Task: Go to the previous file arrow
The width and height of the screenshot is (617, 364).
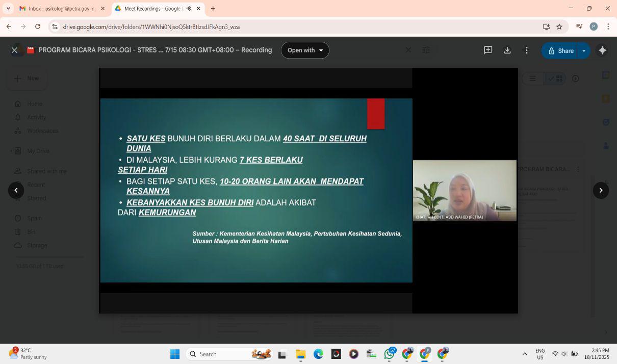Action: tap(16, 190)
